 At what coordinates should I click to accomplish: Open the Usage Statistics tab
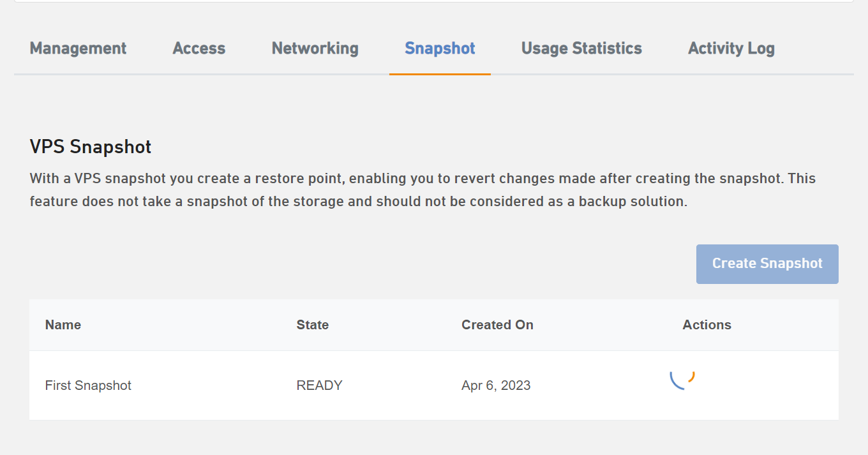581,48
